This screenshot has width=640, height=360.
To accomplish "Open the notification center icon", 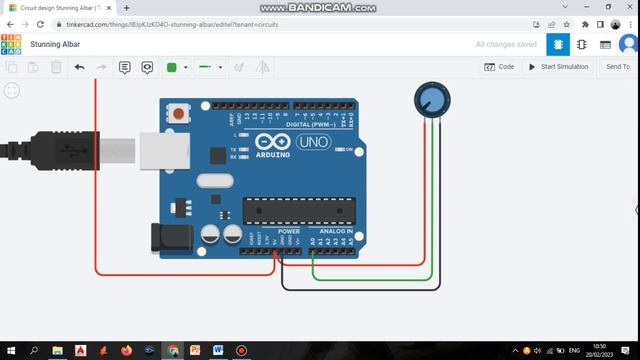I will click(x=625, y=351).
